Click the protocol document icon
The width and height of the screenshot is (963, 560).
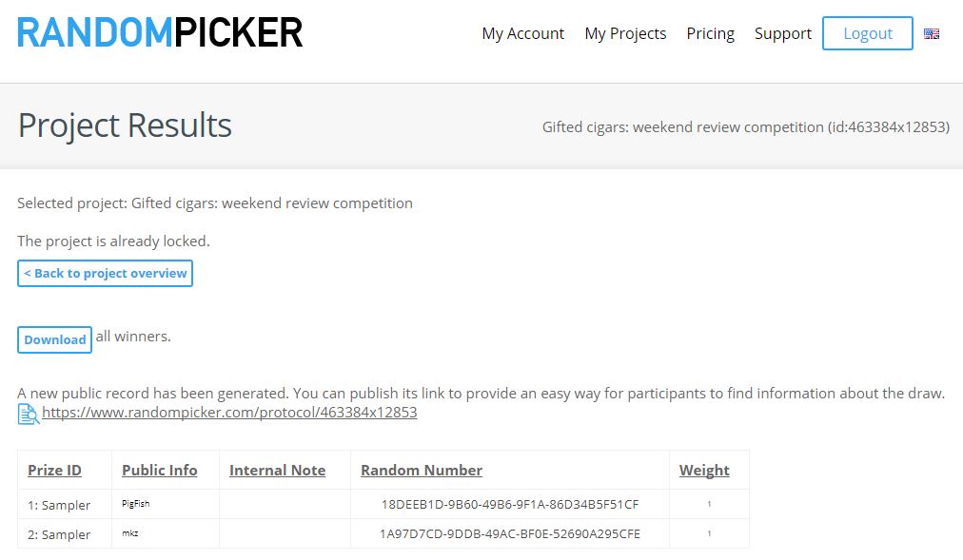[29, 414]
